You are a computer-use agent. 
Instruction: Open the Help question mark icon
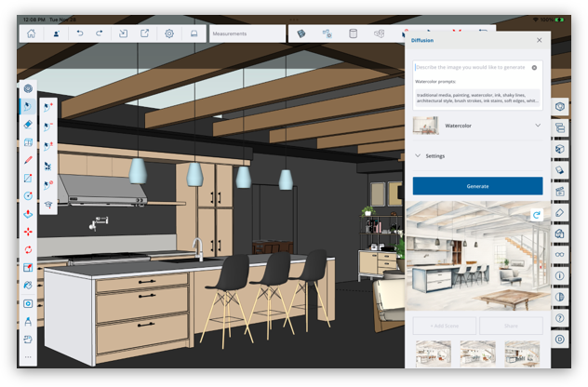pos(560,318)
